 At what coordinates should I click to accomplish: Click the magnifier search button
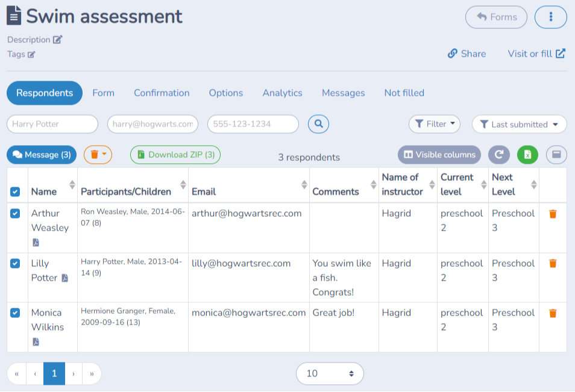318,124
